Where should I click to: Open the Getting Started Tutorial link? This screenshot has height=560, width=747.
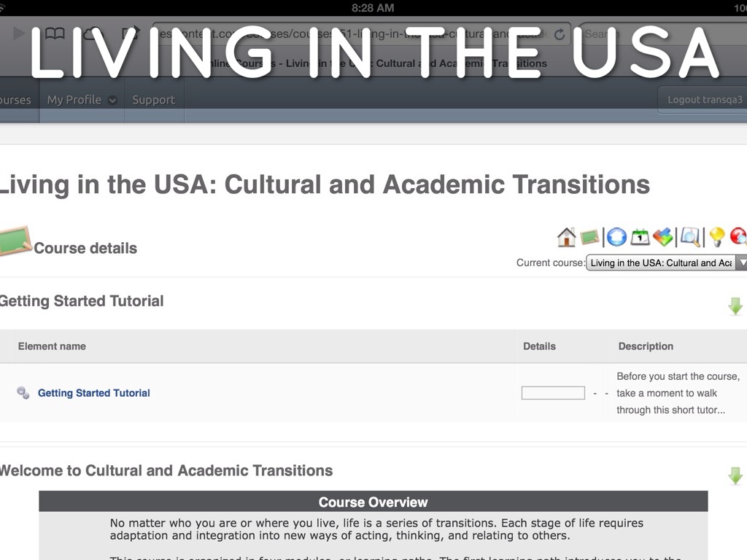94,393
